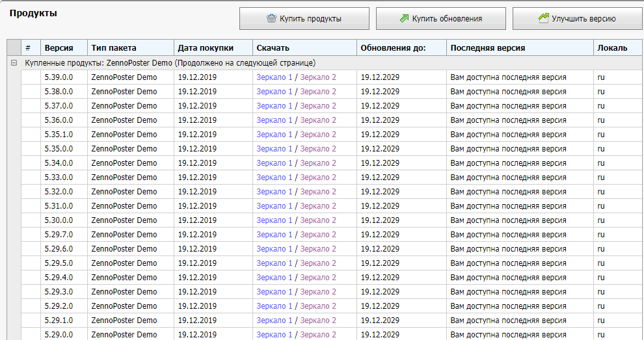
Task: Click Зеркало 1 in the 5.37.0.0 row
Action: [x=275, y=106]
